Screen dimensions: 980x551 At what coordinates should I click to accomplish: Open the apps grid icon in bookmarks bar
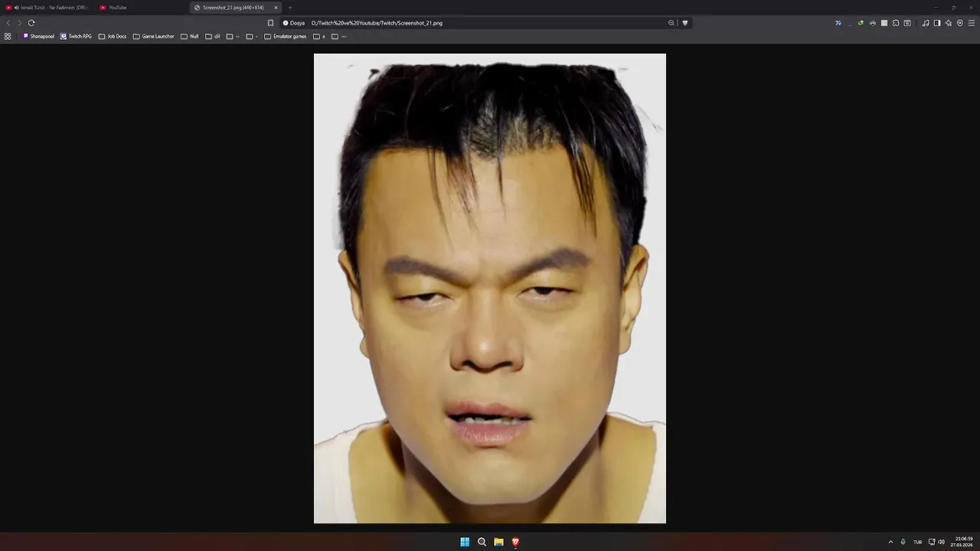tap(8, 36)
